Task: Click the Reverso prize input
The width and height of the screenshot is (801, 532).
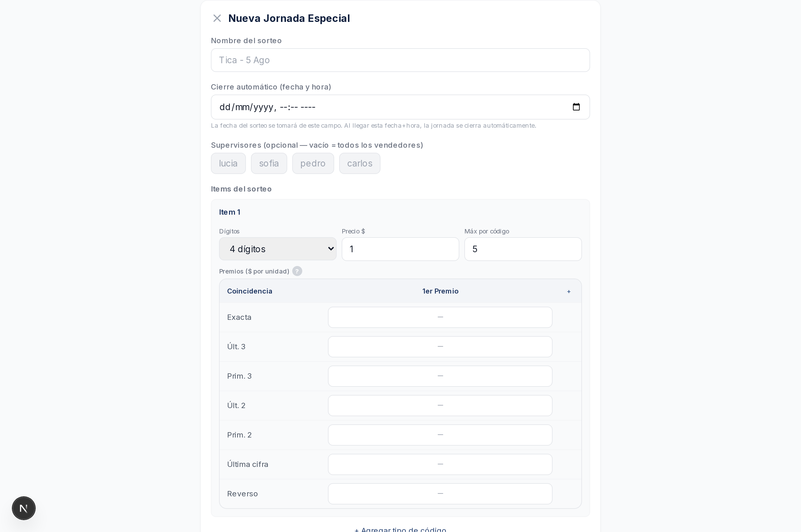Action: tap(440, 494)
